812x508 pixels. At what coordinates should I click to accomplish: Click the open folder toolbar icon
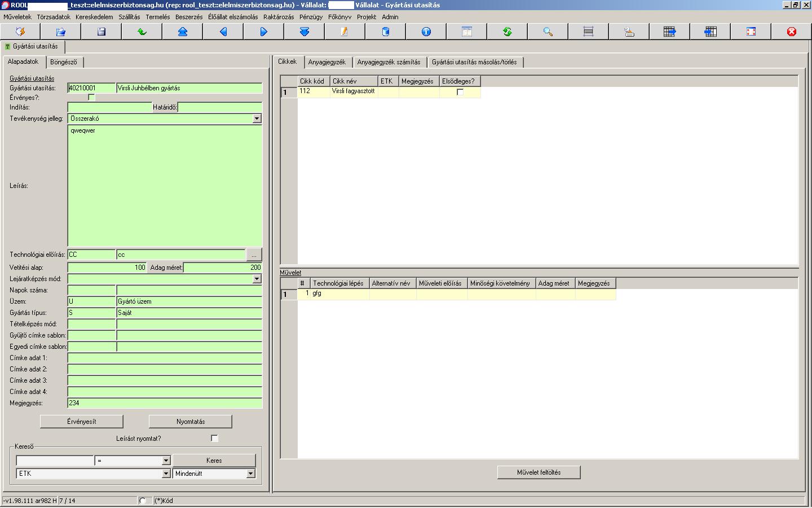click(61, 32)
